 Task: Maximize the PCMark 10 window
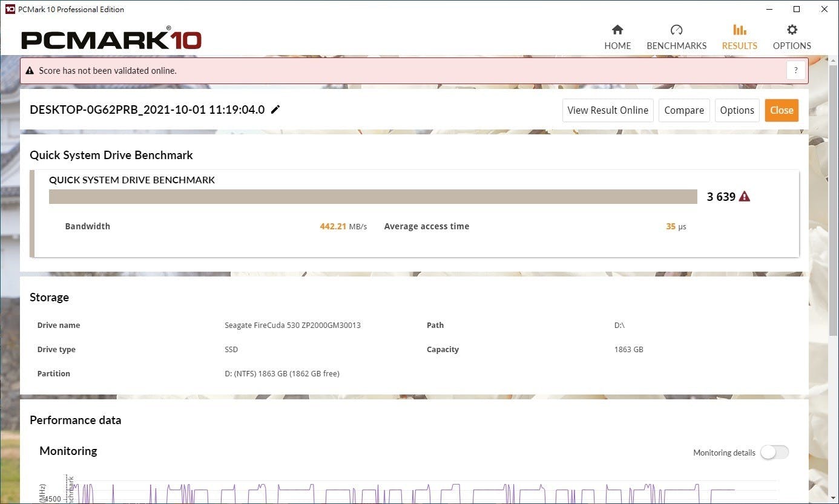[797, 9]
